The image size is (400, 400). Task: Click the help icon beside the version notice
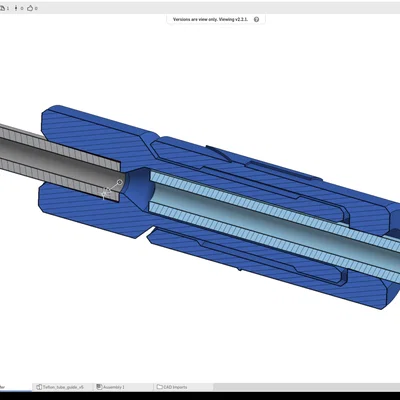click(256, 19)
